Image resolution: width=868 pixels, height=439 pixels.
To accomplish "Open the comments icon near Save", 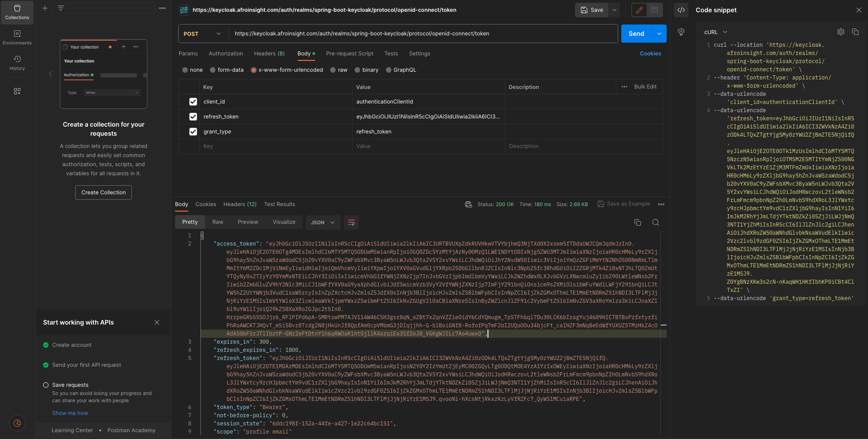I will pos(654,10).
